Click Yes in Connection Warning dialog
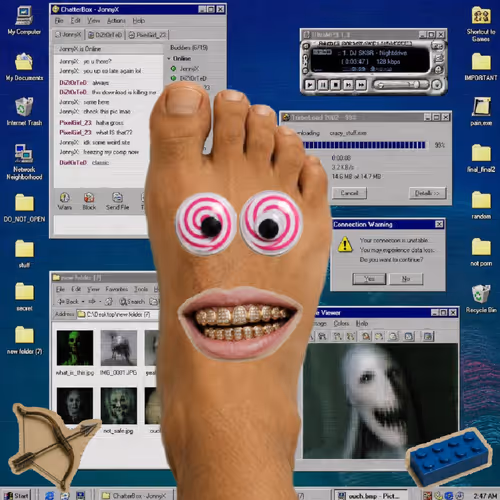Image resolution: width=500 pixels, height=500 pixels. point(369,279)
